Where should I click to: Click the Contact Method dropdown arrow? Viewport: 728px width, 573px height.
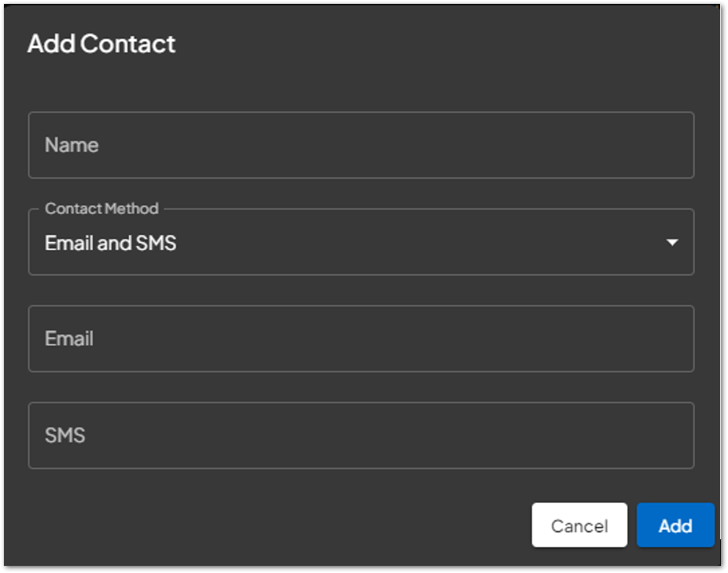[672, 242]
